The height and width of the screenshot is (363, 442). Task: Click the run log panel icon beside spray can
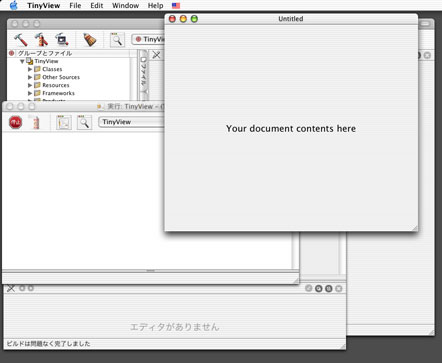click(63, 122)
